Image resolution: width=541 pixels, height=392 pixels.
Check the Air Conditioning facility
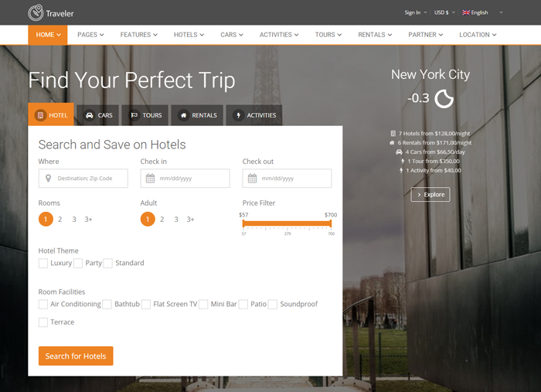pos(43,305)
